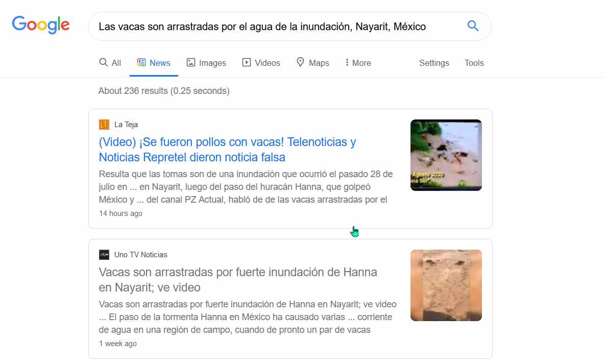Click the La Teja favicon icon
This screenshot has width=604, height=364.
click(x=104, y=125)
